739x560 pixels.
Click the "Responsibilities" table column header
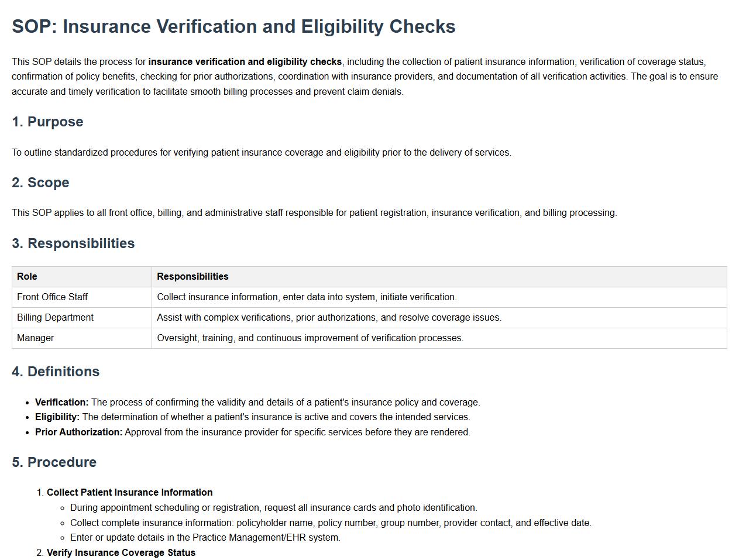(193, 277)
